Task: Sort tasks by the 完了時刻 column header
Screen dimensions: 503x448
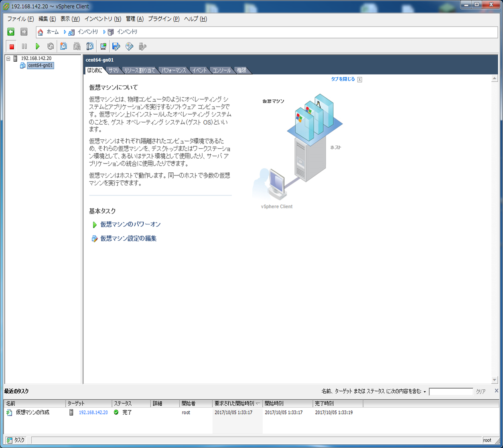Action: click(338, 404)
